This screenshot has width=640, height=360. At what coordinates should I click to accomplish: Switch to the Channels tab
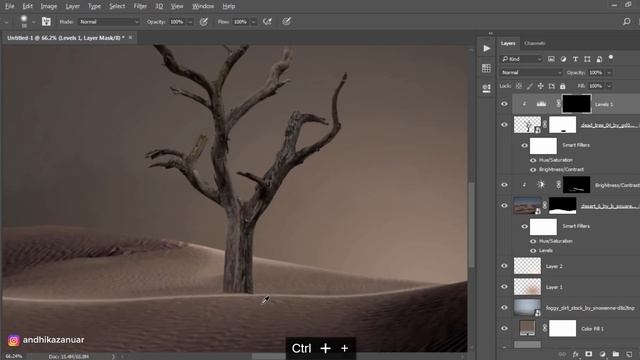pyautogui.click(x=534, y=43)
